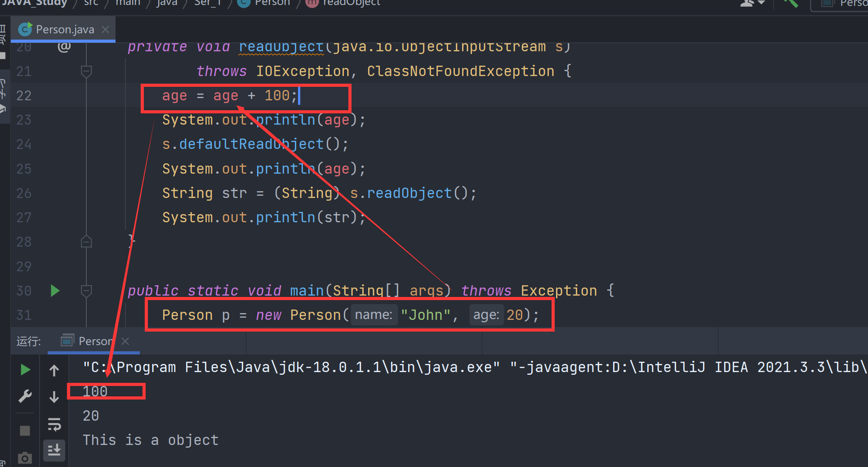Screen dimensions: 868x467
Task: Close the Person.java editor tab
Action: tap(106, 30)
